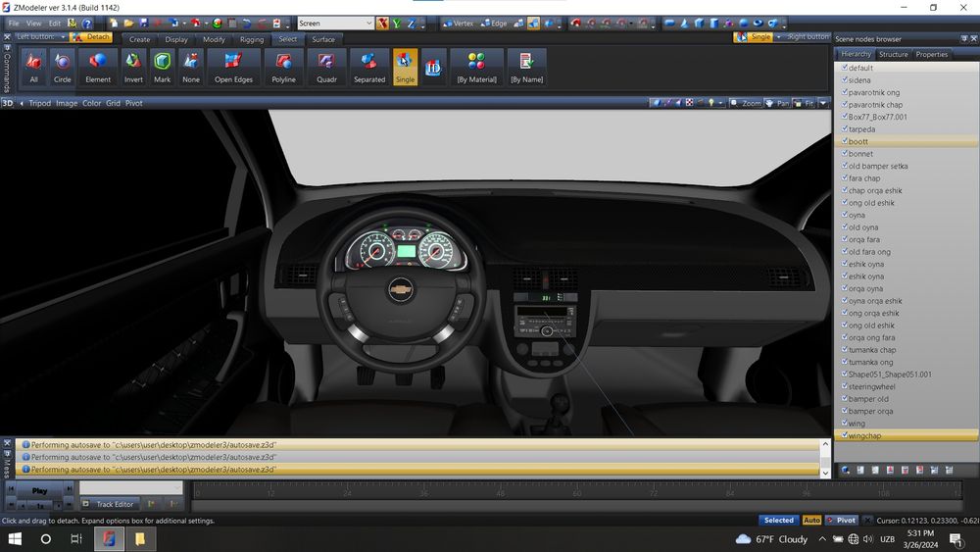
Task: Toggle the X axis constraint button
Action: click(x=382, y=23)
